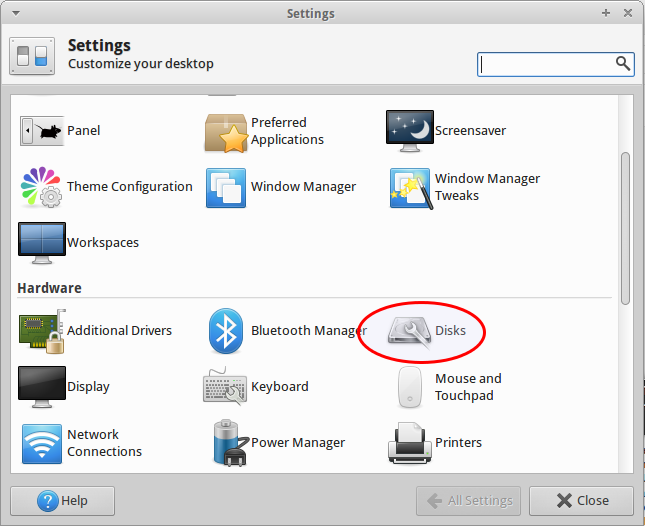Click the All Settings back button

469,501
